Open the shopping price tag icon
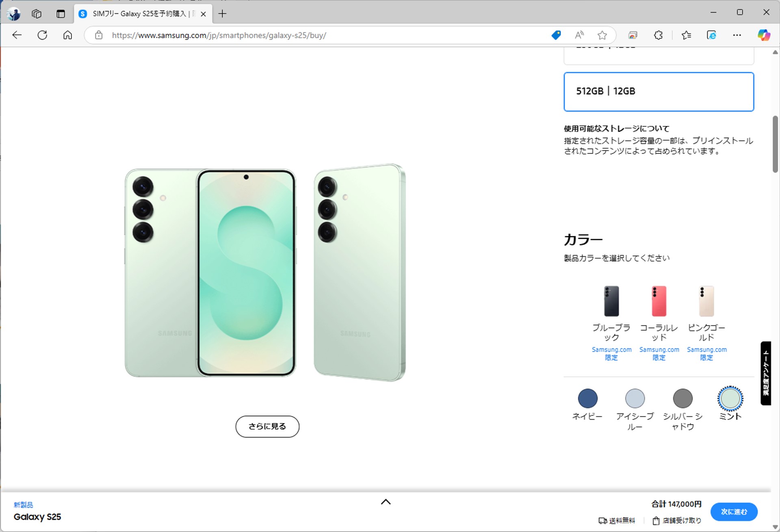 (556, 35)
